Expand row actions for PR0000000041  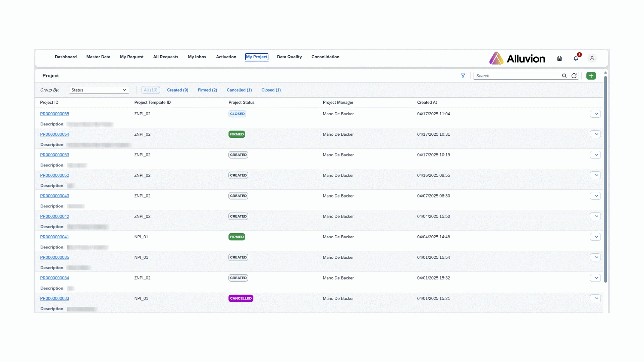point(595,237)
